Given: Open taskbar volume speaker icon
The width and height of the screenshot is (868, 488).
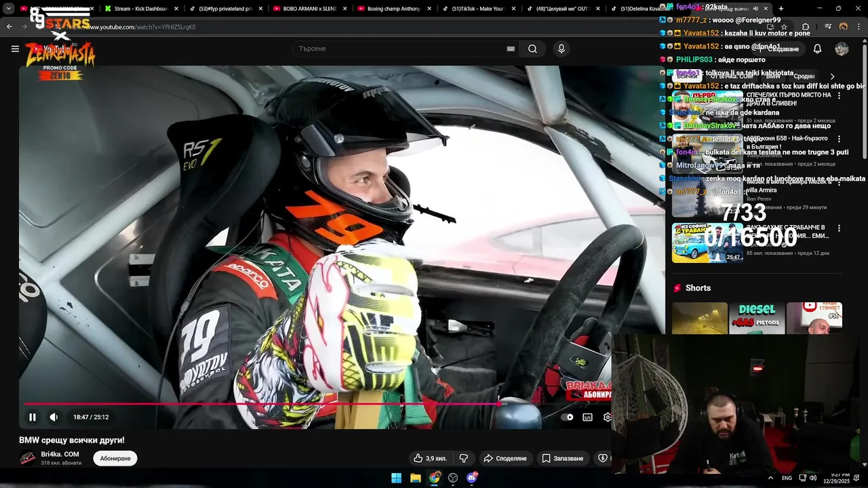Looking at the screenshot, I should pos(812,478).
